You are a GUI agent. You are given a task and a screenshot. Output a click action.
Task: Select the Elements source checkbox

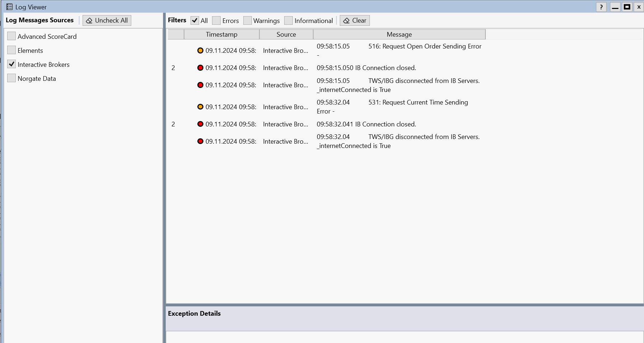(x=11, y=50)
